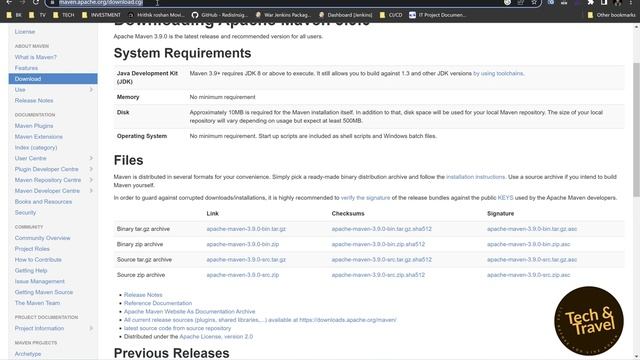
Task: Open Issue Management sidebar link
Action: tap(40, 281)
